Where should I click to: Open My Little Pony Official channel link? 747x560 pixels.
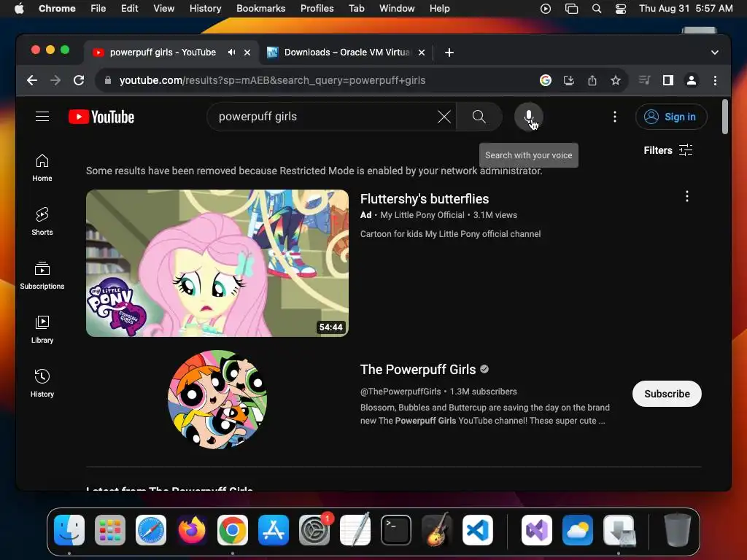click(422, 215)
